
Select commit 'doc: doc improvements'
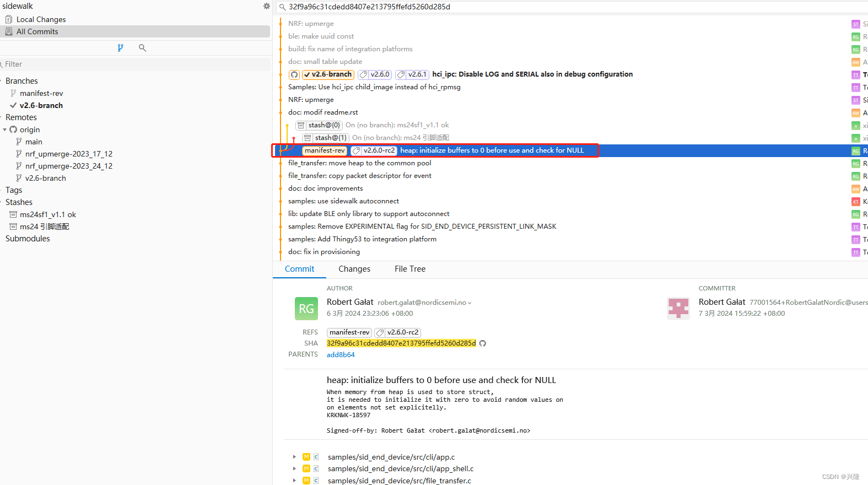click(325, 188)
